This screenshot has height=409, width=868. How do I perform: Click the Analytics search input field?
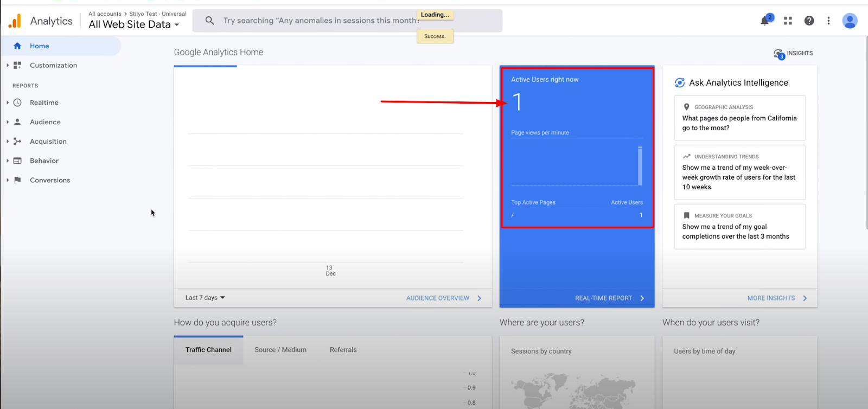[347, 21]
